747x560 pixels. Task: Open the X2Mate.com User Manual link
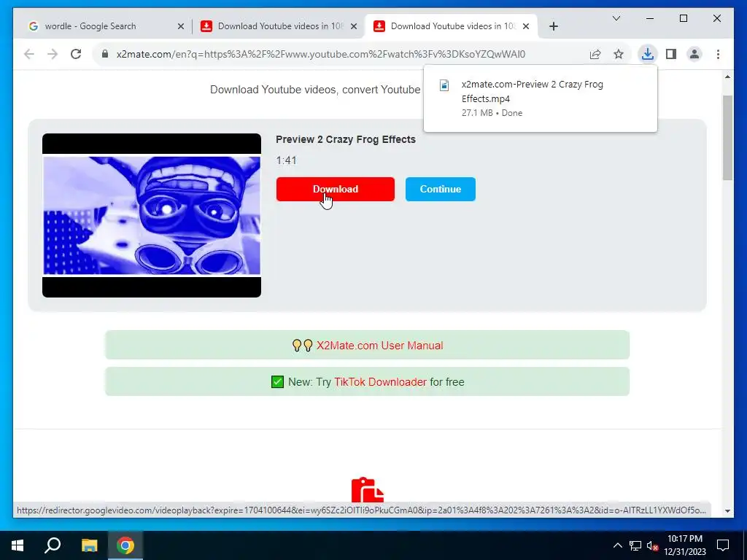[379, 345]
